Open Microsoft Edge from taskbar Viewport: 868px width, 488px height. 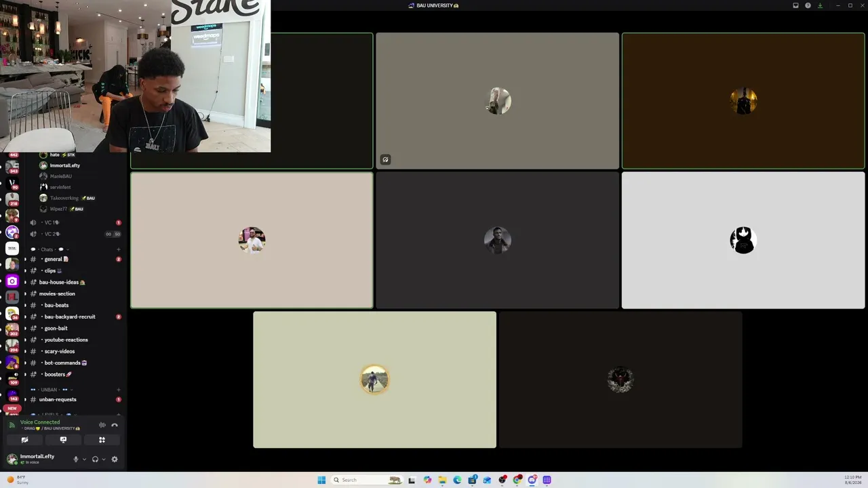457,480
